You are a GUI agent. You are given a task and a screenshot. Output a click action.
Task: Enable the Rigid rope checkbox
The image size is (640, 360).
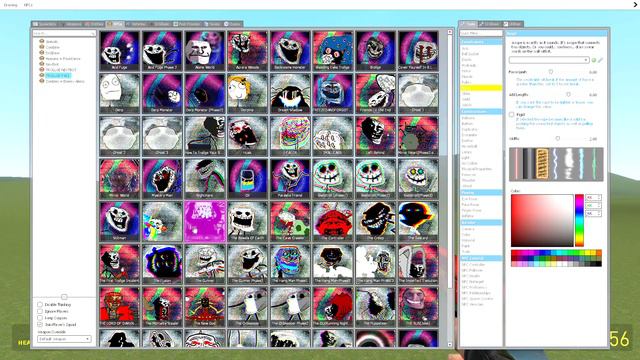[511, 115]
